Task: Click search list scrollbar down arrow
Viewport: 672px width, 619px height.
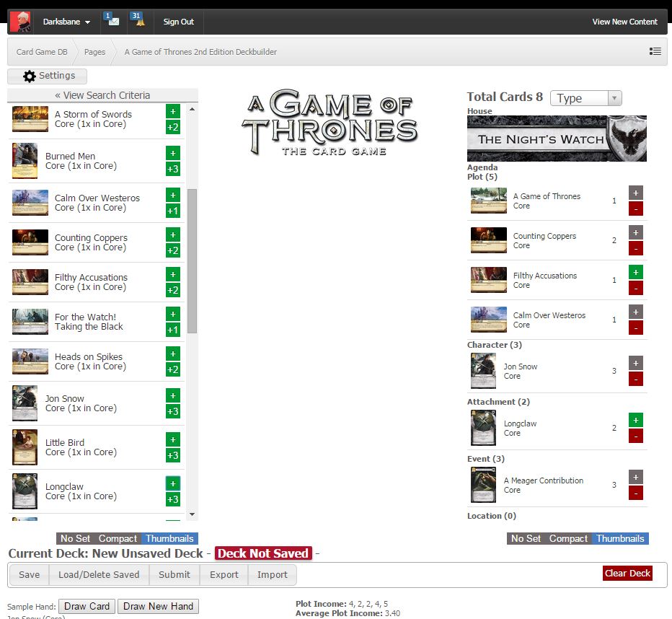Action: pyautogui.click(x=193, y=514)
